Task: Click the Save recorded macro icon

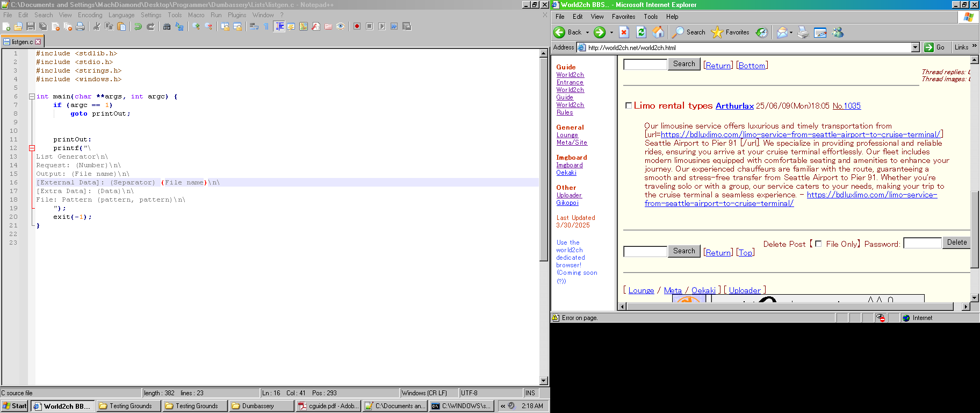Action: (x=407, y=26)
